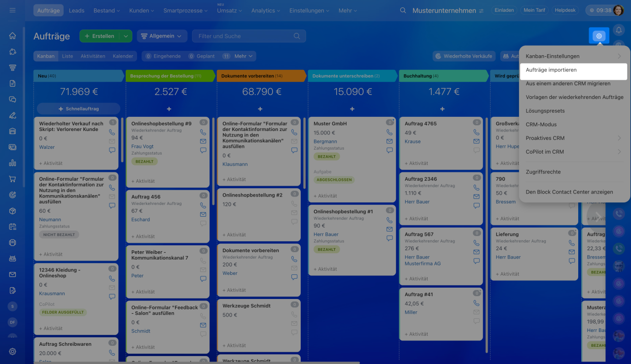
Task: Click the mail icon on the Auftrag 456 card
Action: point(203,214)
